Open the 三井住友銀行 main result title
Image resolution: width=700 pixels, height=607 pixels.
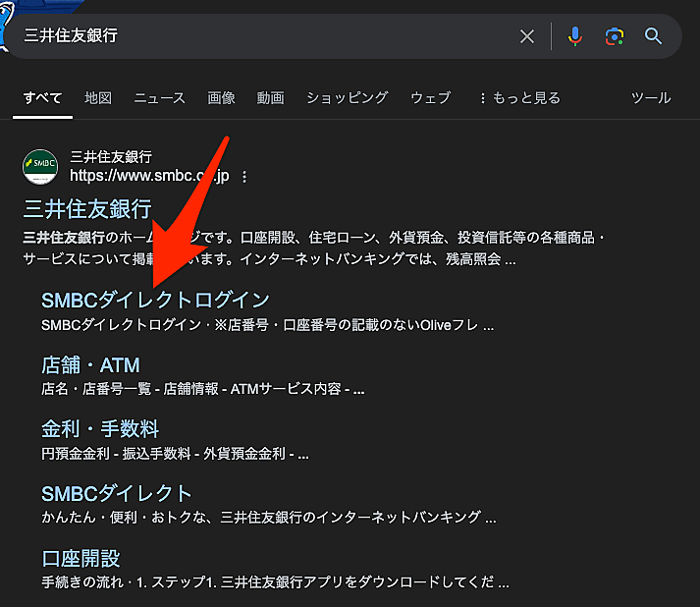point(87,209)
